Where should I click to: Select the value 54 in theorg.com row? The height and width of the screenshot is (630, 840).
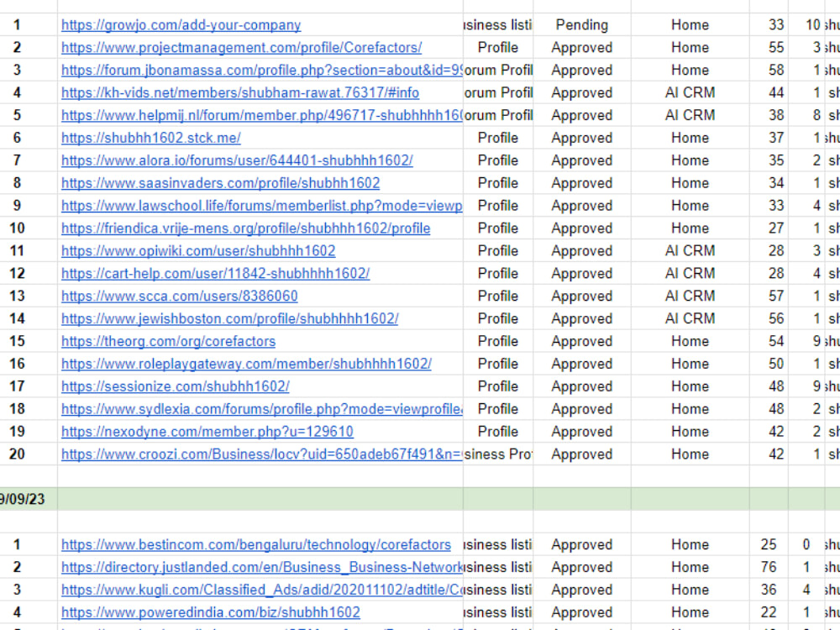(x=769, y=341)
